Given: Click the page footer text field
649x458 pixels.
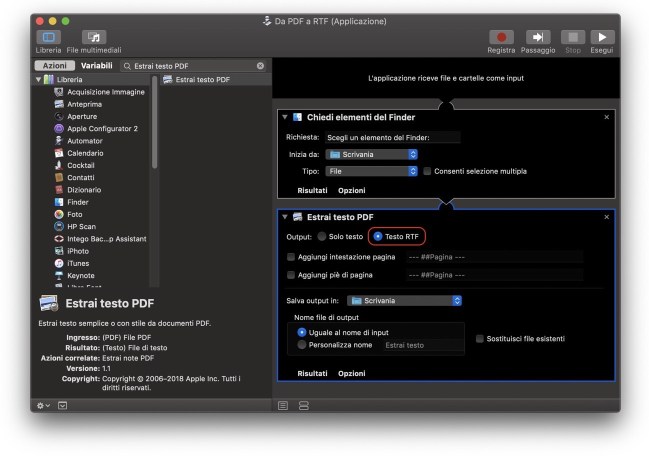Looking at the screenshot, I should pos(495,275).
